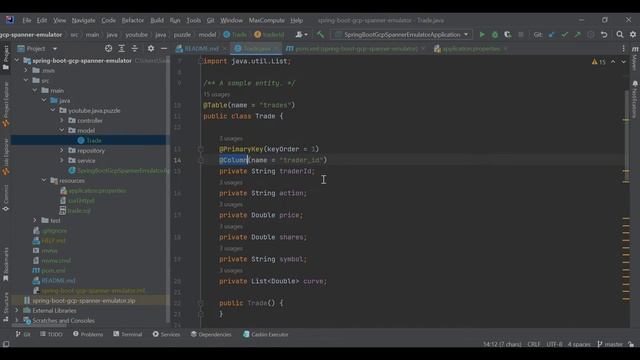Screen dimensions: 640x360
Task: Collapse the main folder
Action: pyautogui.click(x=35, y=90)
